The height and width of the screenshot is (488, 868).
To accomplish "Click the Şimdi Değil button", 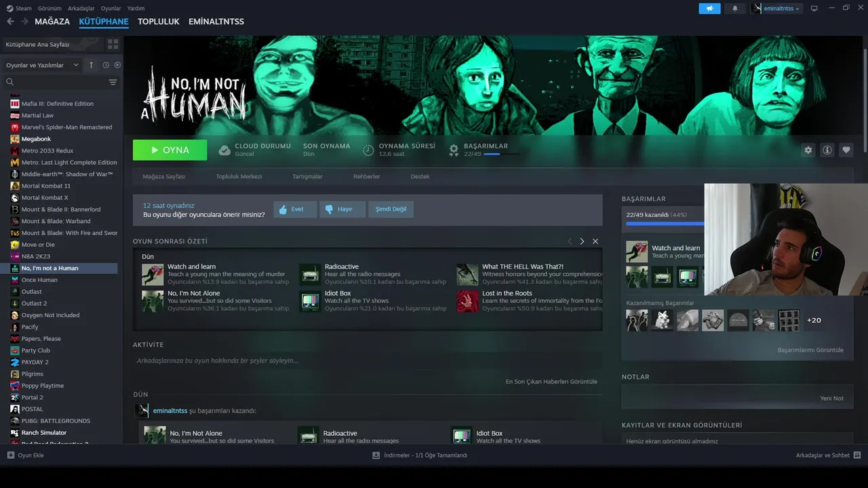I will tap(391, 209).
